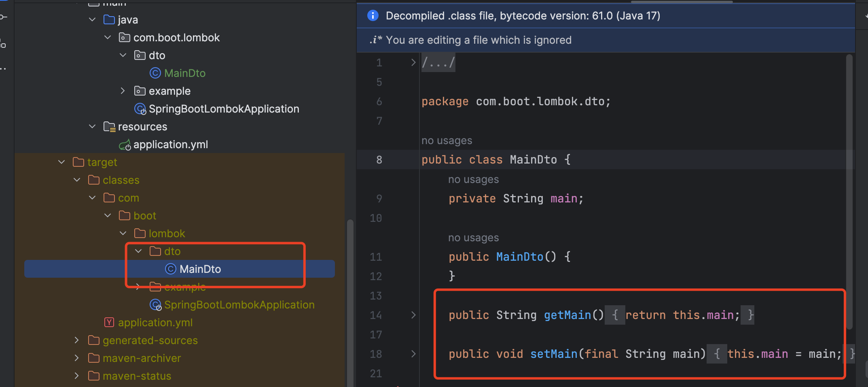The width and height of the screenshot is (868, 387).
Task: Click the com.boot.lombok package icon
Action: pyautogui.click(x=125, y=37)
